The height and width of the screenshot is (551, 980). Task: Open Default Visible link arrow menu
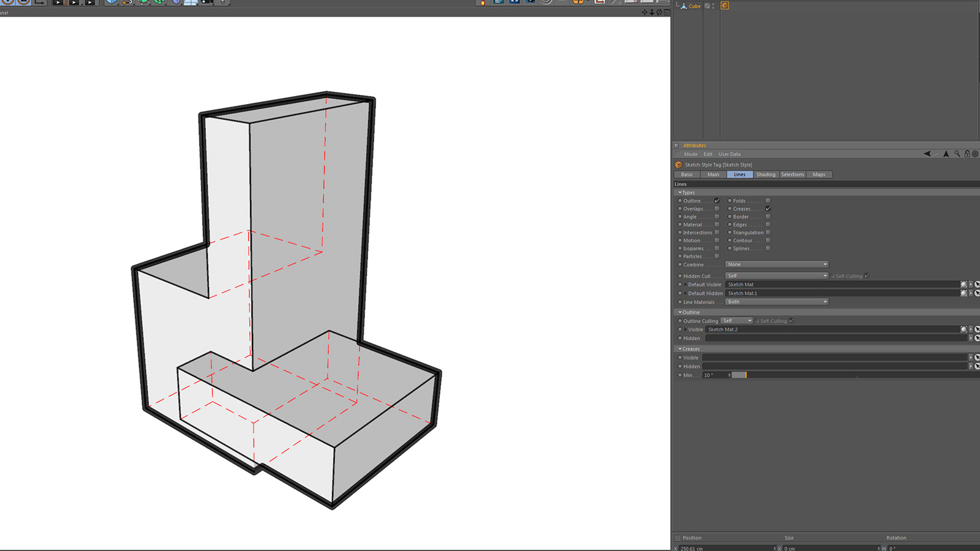(x=971, y=284)
